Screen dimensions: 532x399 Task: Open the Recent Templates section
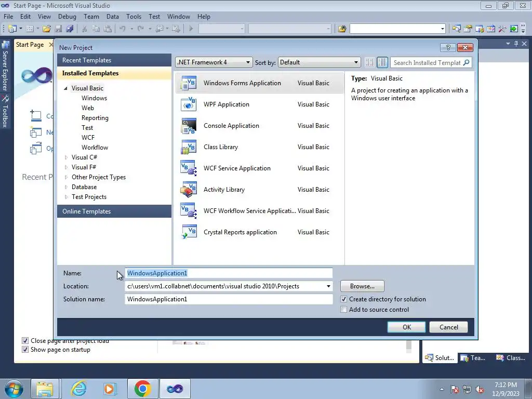tap(114, 60)
